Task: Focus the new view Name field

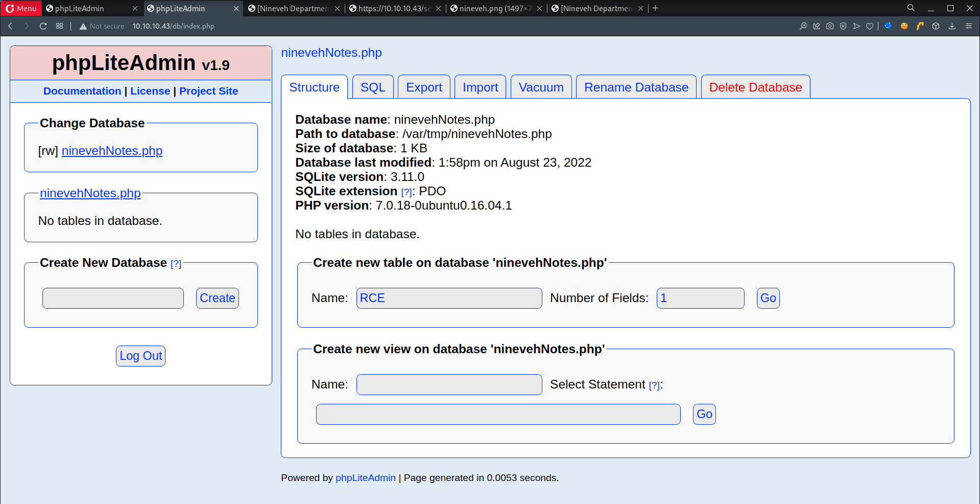Action: click(449, 384)
